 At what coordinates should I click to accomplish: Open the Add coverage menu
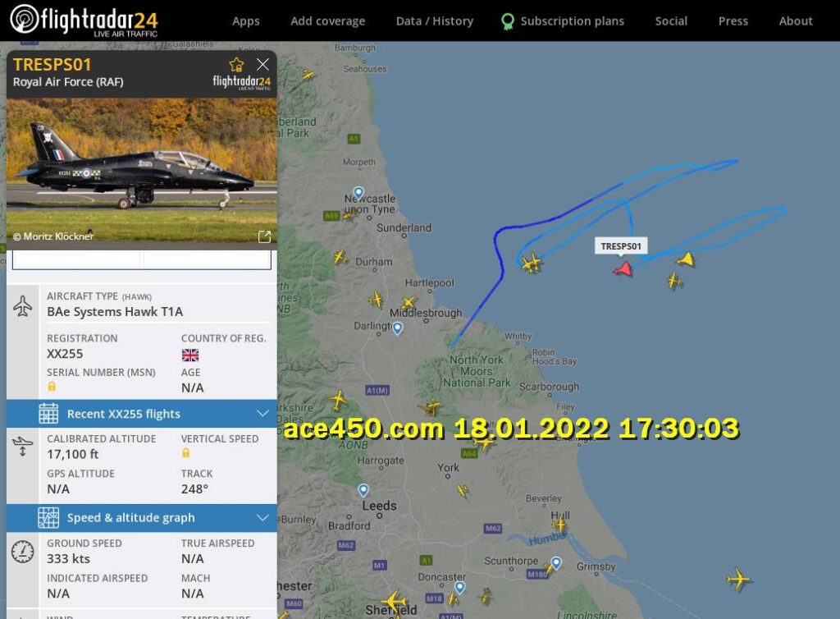[328, 21]
